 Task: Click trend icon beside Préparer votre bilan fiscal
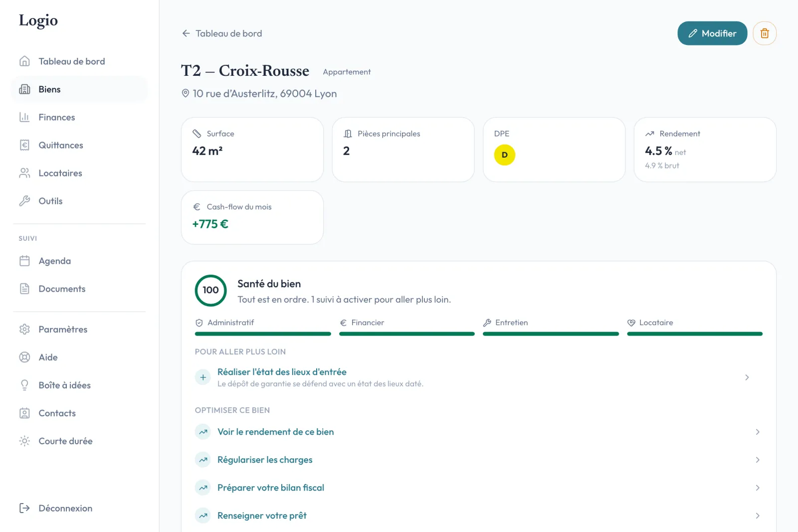coord(203,488)
